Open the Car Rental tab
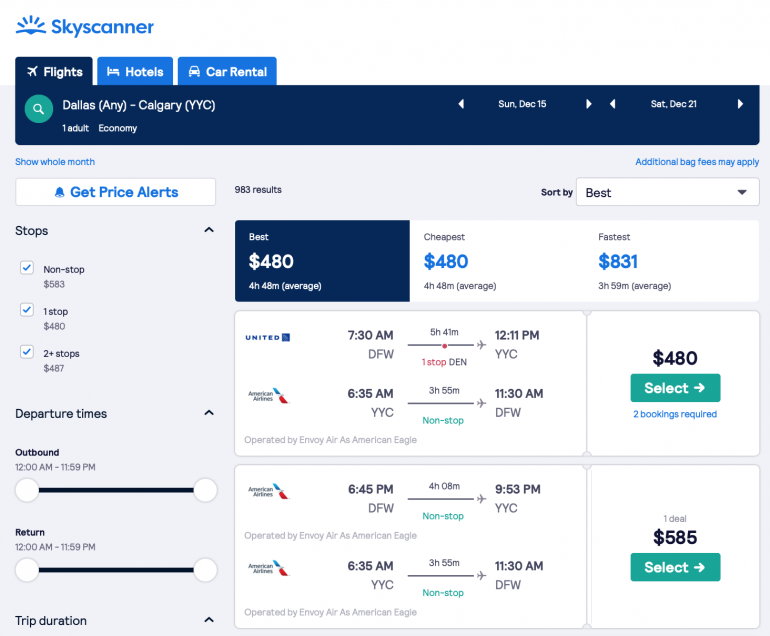770x636 pixels. 227,72
